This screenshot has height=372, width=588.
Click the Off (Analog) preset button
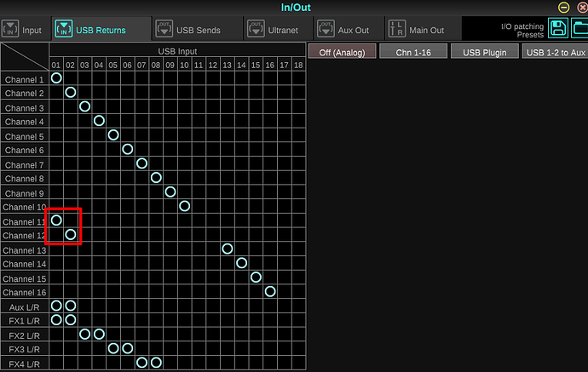[x=341, y=52]
